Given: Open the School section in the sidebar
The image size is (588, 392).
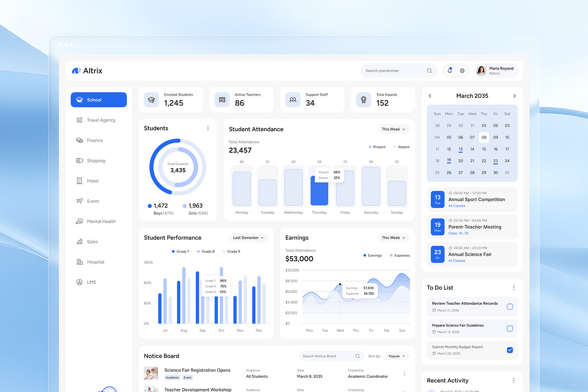Looking at the screenshot, I should 98,99.
